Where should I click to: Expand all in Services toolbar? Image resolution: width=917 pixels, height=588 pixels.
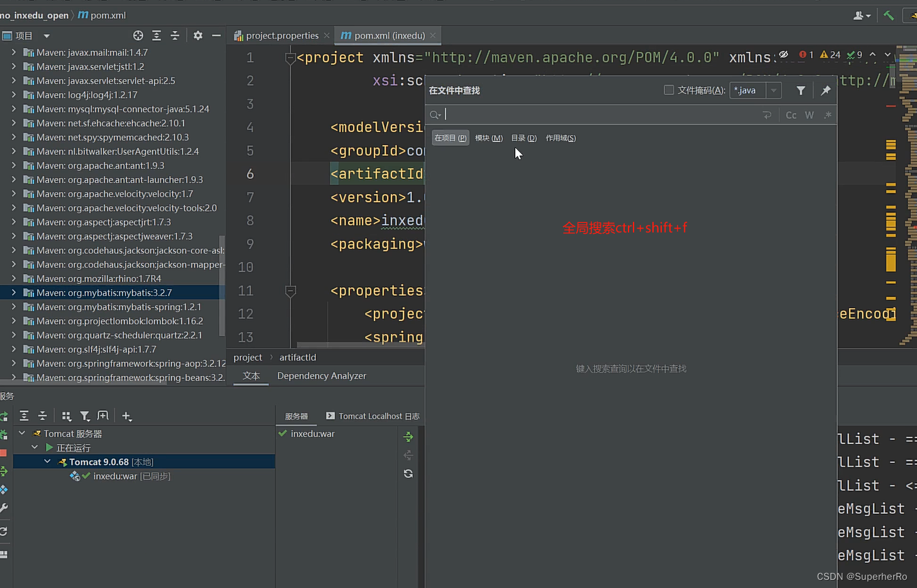pos(24,416)
